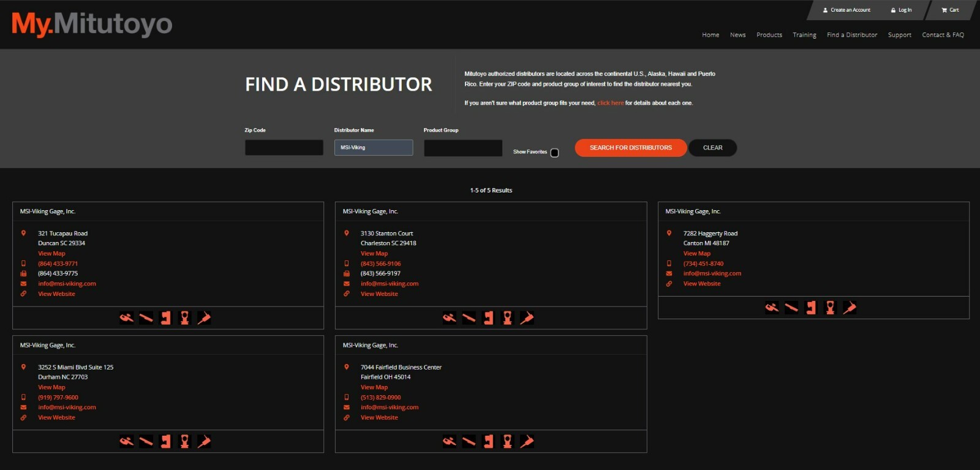
Task: Follow the "click here" product group details link
Action: click(610, 103)
